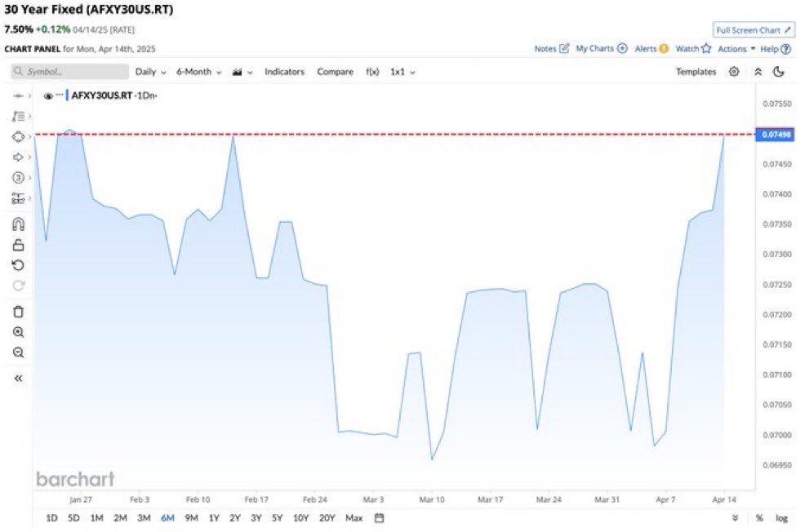Click the unlock drawings padlock icon
Screen dimensions: 805x532
click(x=18, y=245)
